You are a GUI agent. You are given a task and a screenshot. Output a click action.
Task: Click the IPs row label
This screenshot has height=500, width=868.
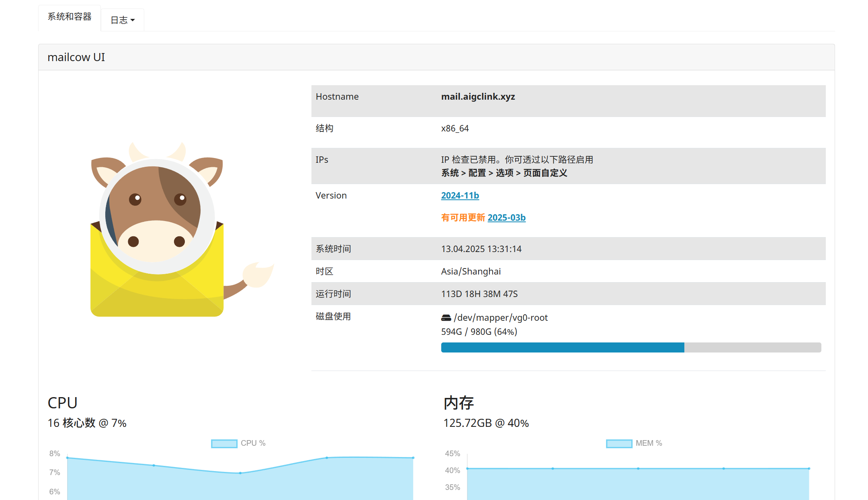tap(321, 160)
